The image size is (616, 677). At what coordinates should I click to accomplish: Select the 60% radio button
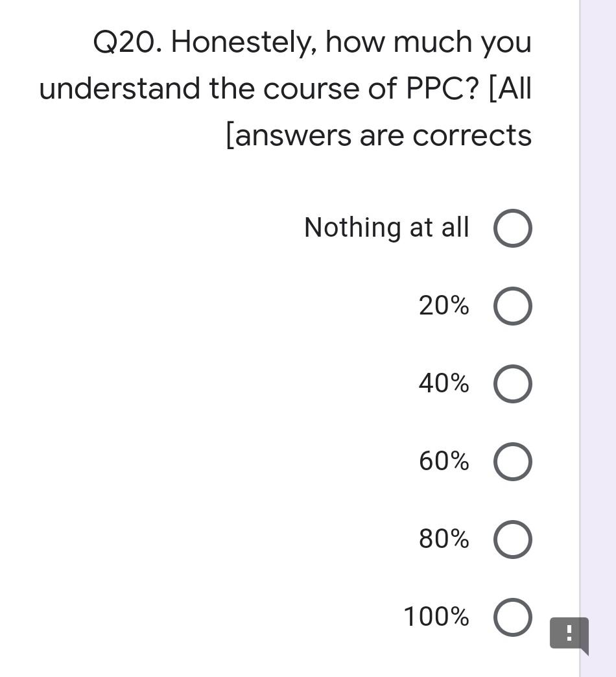[513, 461]
